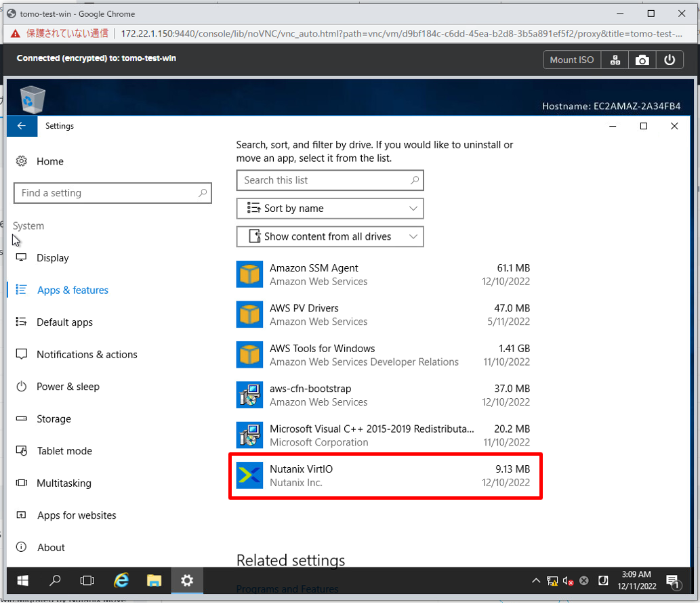Open File Explorer from the taskbar
The height and width of the screenshot is (604, 700).
[x=154, y=580]
